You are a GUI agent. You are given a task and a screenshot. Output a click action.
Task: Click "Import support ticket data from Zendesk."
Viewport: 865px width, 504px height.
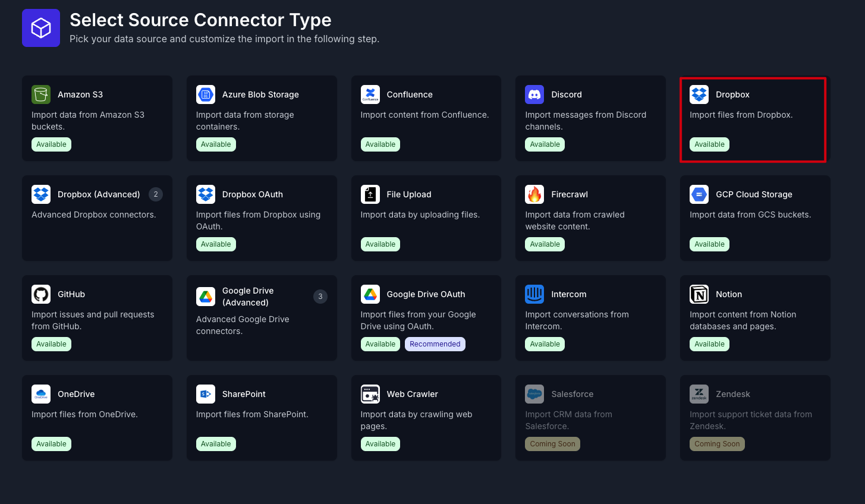click(751, 420)
